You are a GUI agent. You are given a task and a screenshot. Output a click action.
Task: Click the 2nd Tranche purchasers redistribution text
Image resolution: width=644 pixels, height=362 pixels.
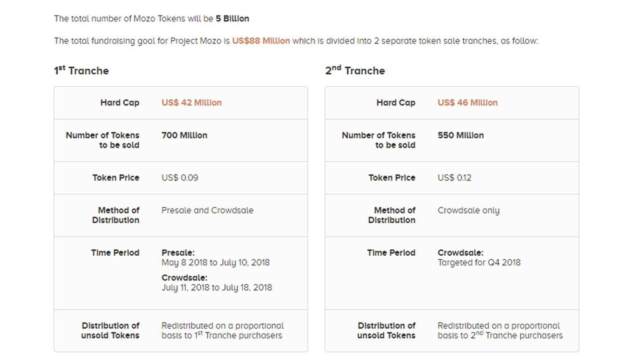point(499,331)
